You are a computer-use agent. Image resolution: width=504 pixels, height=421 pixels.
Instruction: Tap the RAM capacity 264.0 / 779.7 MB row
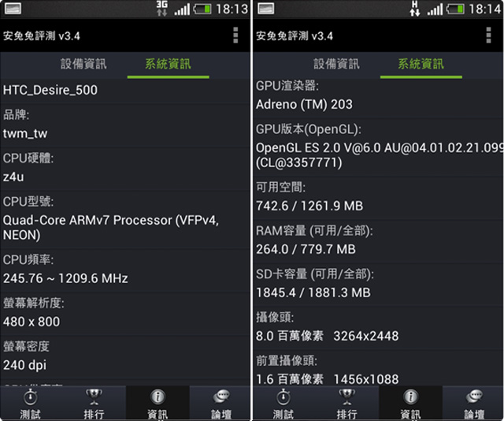(x=378, y=241)
